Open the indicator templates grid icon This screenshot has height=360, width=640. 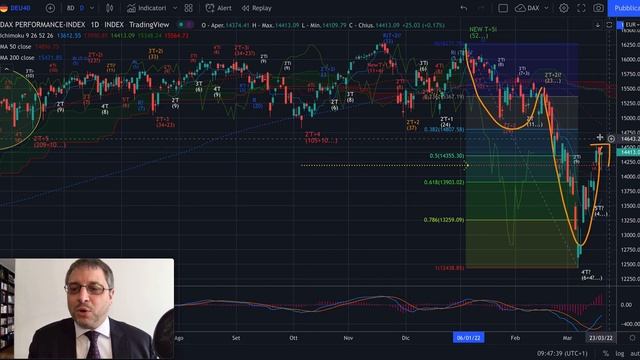click(189, 8)
